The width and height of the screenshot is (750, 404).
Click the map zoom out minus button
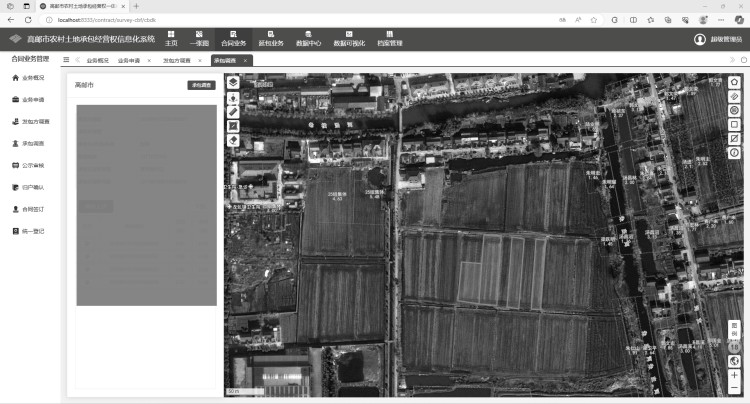tap(734, 388)
